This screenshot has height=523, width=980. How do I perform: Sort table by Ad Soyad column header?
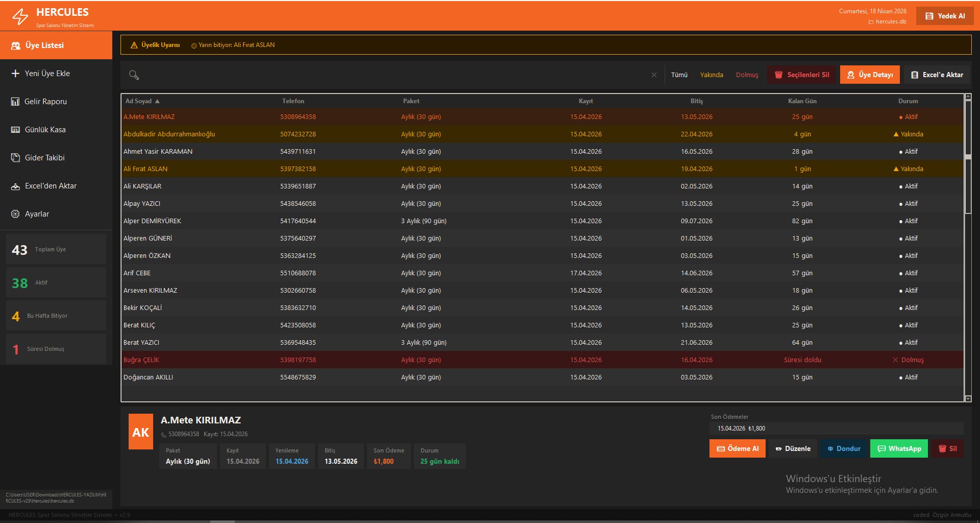coord(139,101)
